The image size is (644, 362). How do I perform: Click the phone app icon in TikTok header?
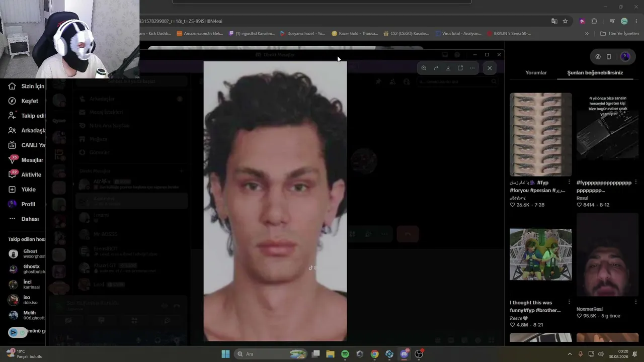(x=609, y=57)
